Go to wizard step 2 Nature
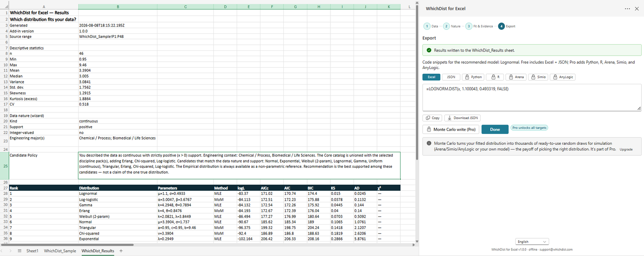Image resolution: width=644 pixels, height=256 pixels. tap(452, 26)
